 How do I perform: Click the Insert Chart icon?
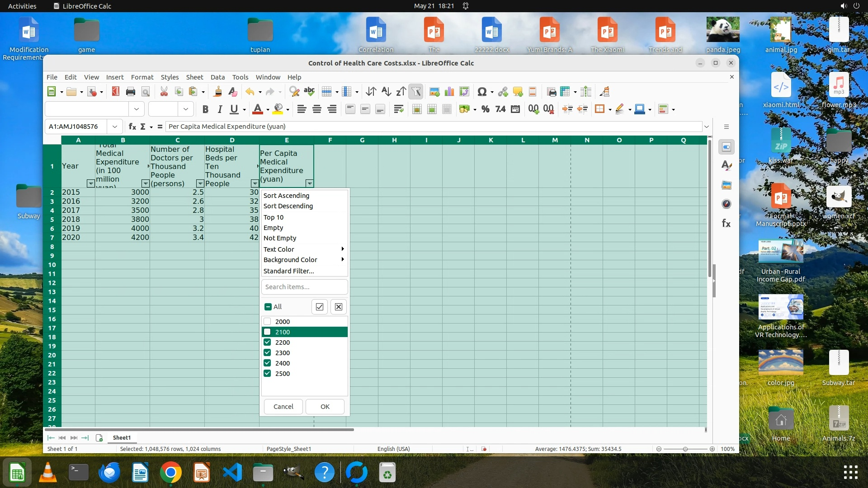[x=449, y=92]
